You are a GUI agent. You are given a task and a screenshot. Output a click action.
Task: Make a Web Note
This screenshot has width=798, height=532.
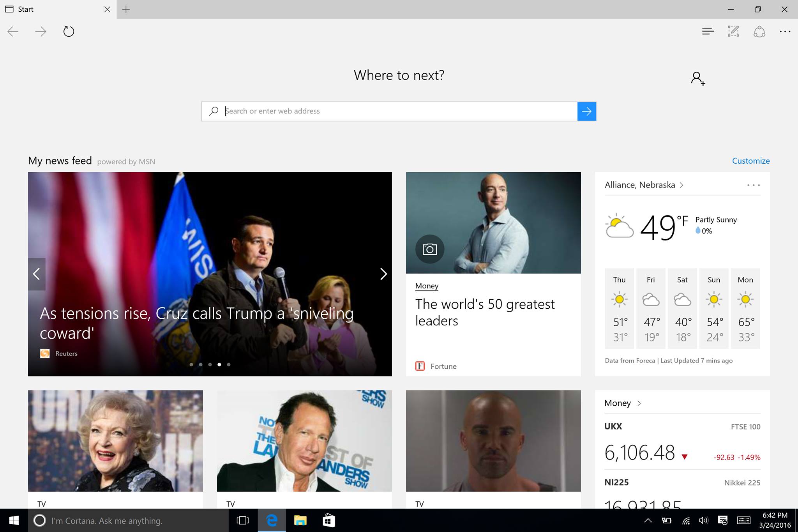point(733,31)
